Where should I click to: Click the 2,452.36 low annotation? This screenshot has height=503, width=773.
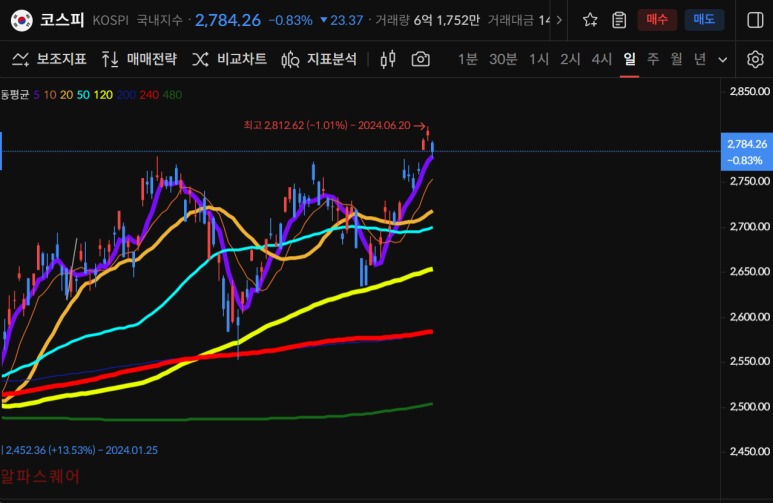click(x=81, y=450)
